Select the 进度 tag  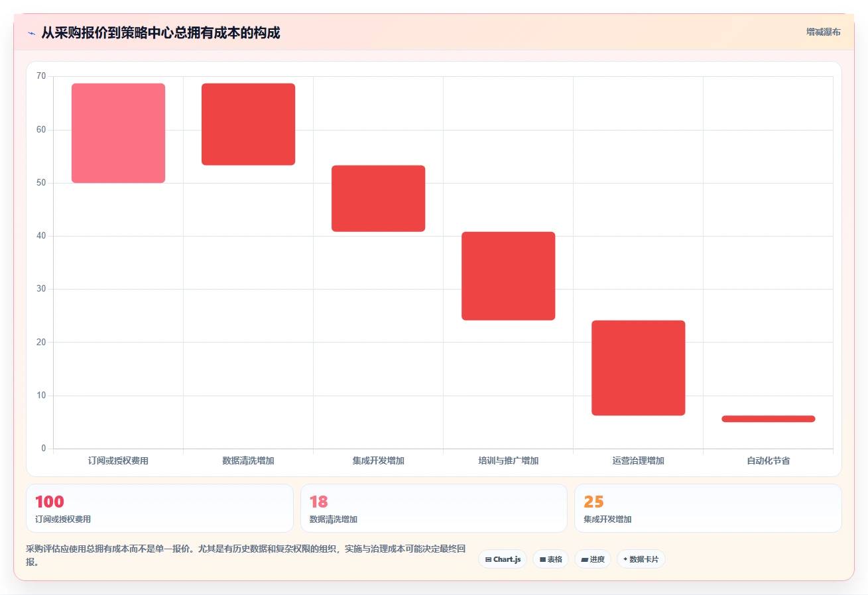[593, 559]
